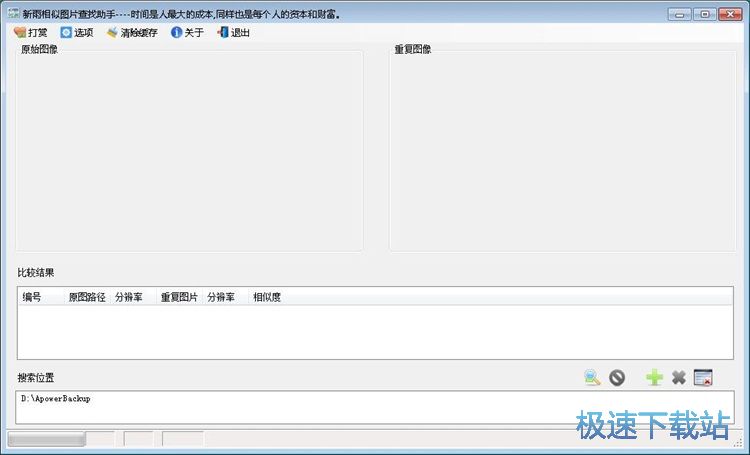The image size is (750, 455).
Task: Select 清除缓存 to clear cache
Action: tap(132, 33)
